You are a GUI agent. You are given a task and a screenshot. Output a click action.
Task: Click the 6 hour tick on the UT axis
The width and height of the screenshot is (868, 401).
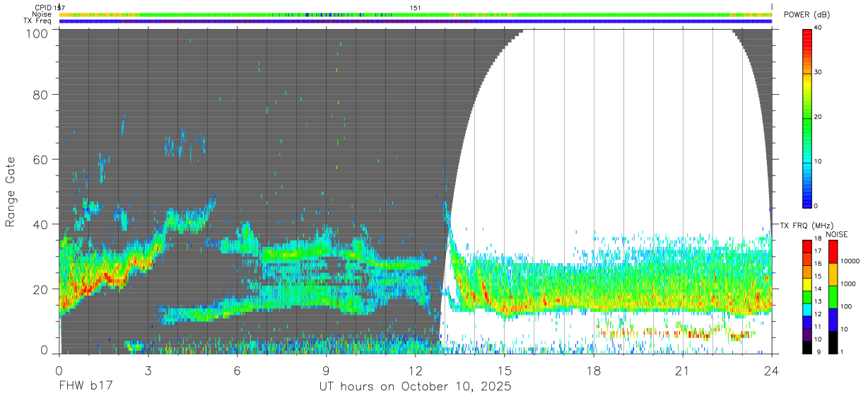237,370
